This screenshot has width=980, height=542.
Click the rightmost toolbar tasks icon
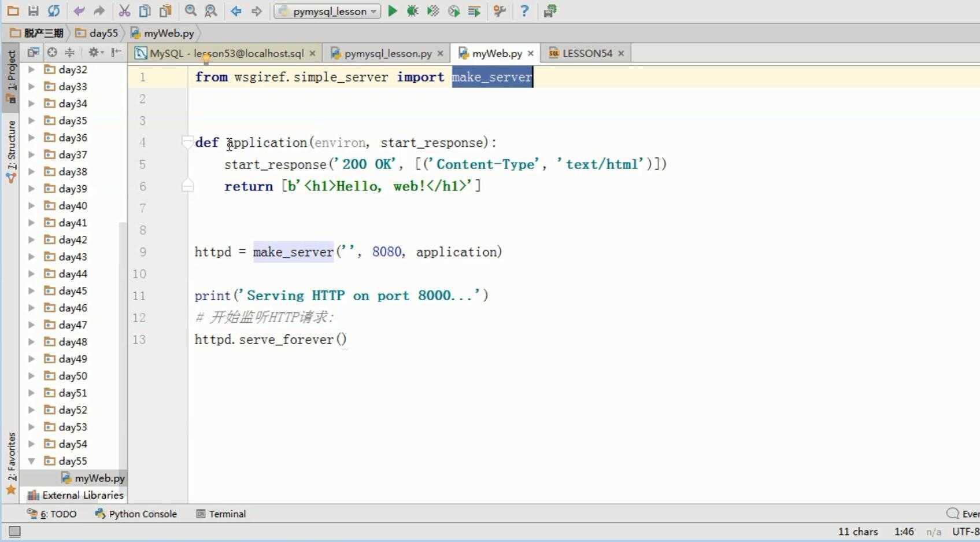click(550, 11)
